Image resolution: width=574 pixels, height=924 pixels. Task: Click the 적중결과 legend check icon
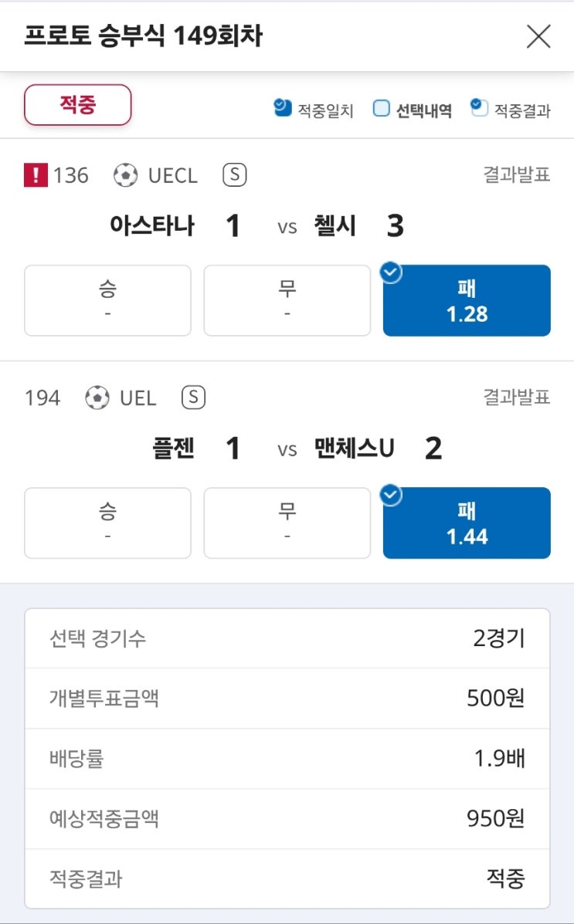tap(479, 108)
